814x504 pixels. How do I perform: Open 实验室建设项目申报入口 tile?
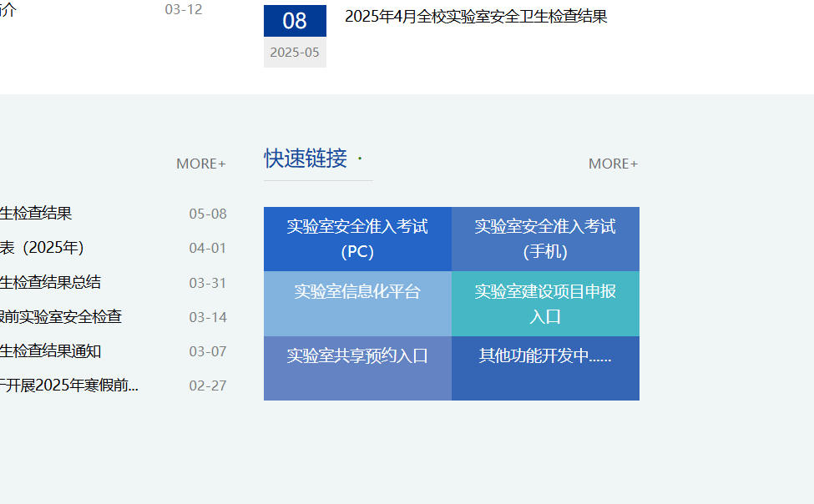click(x=545, y=303)
